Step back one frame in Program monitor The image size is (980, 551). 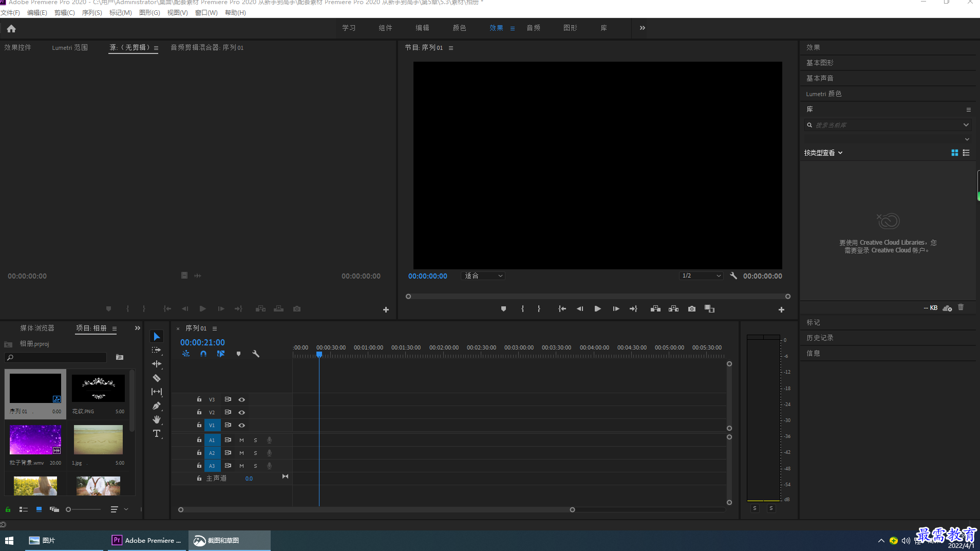click(x=580, y=309)
